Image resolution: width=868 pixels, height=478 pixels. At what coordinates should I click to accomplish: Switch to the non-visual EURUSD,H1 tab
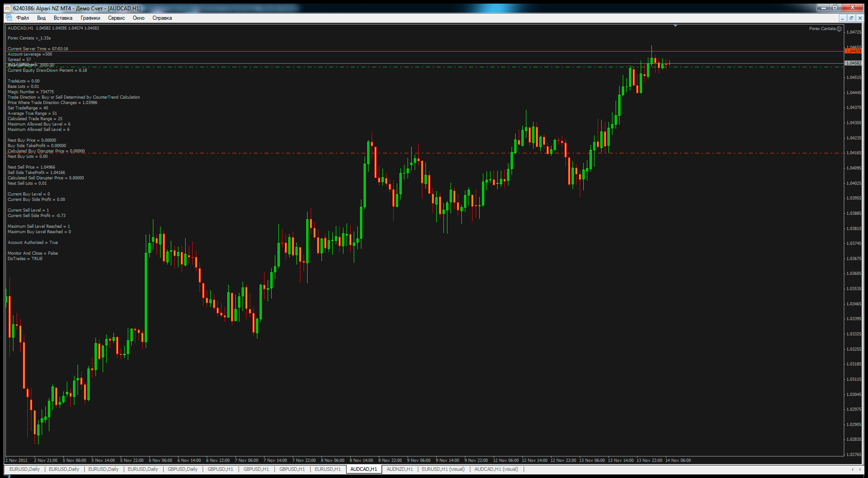327,469
